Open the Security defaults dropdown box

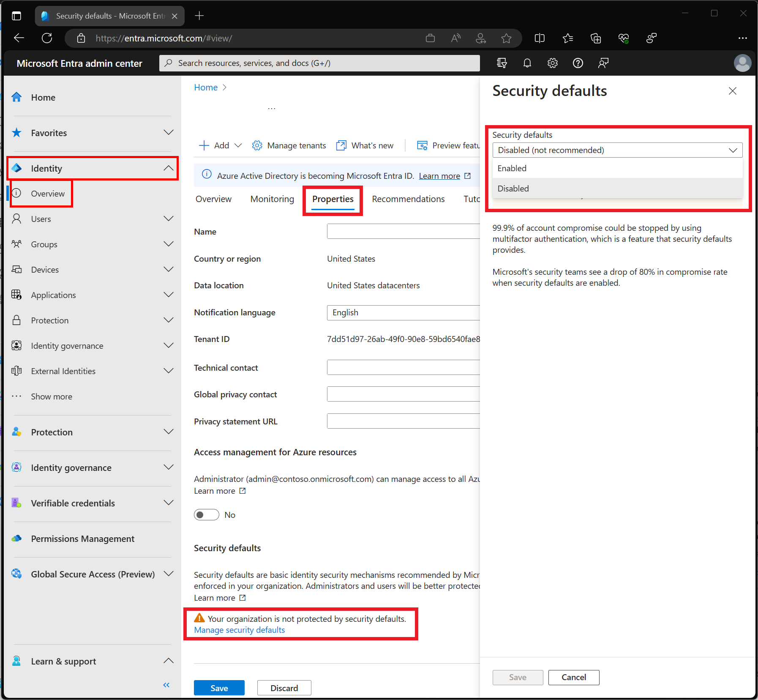point(617,150)
